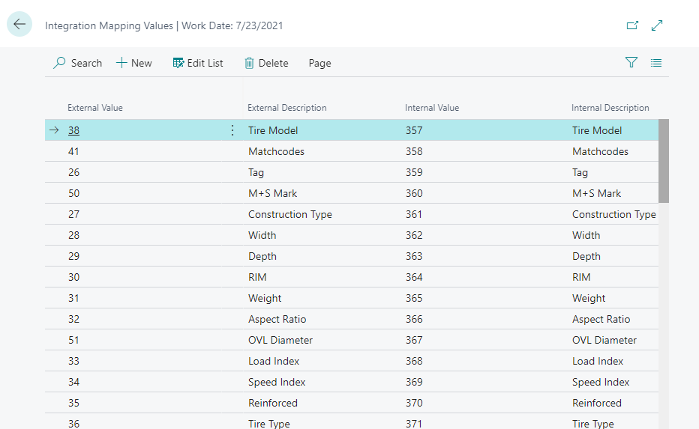This screenshot has height=429, width=699.
Task: Toggle the filter pane funnel icon
Action: point(631,62)
